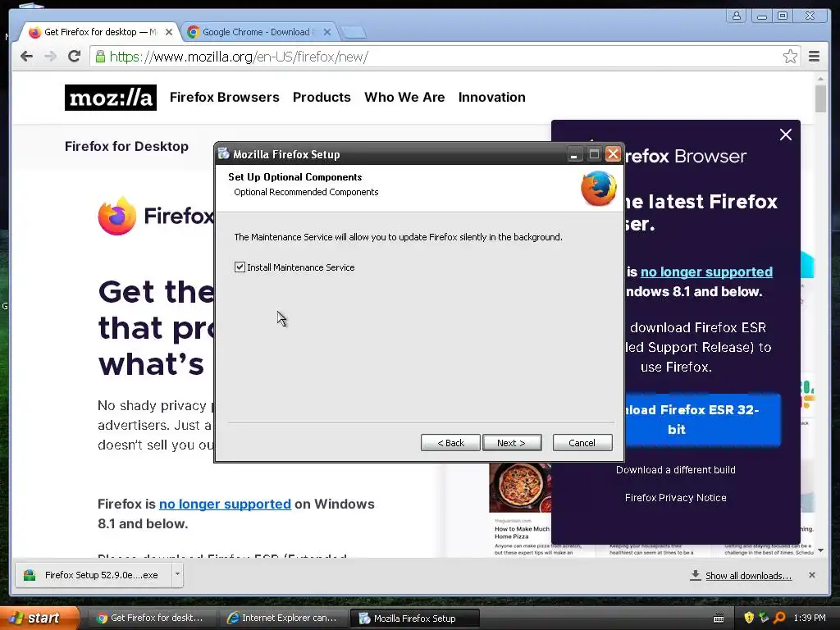
Task: Select Mozilla Firefox Setup taskbar item
Action: click(414, 618)
